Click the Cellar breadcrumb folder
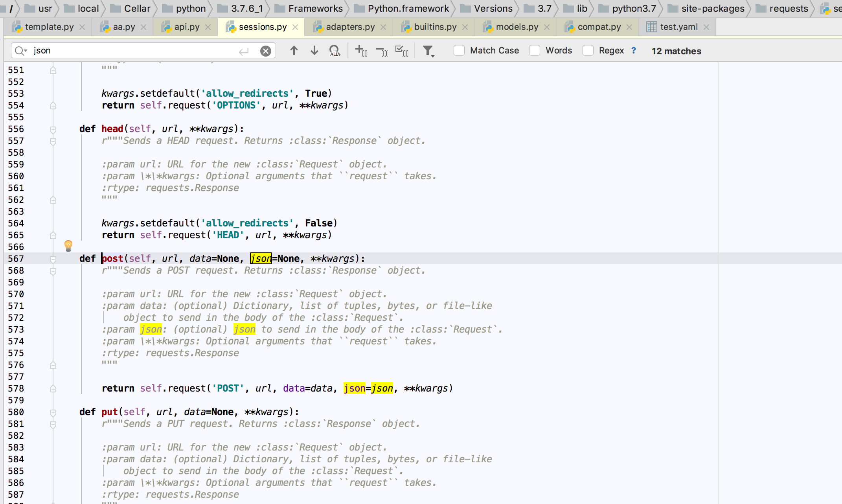This screenshot has height=504, width=842. point(131,8)
